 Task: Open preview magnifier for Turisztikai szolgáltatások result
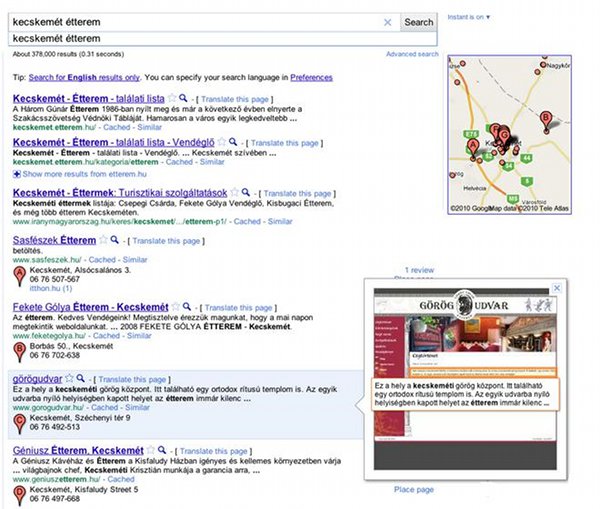246,192
